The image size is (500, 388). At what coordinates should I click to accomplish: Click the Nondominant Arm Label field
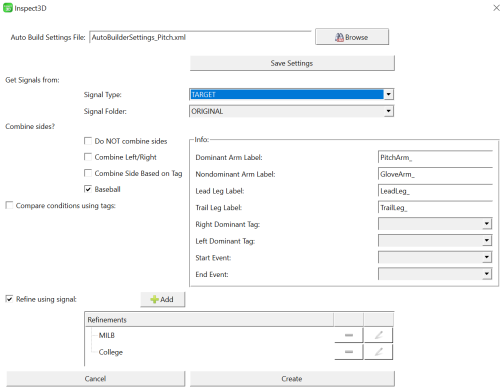tap(435, 174)
